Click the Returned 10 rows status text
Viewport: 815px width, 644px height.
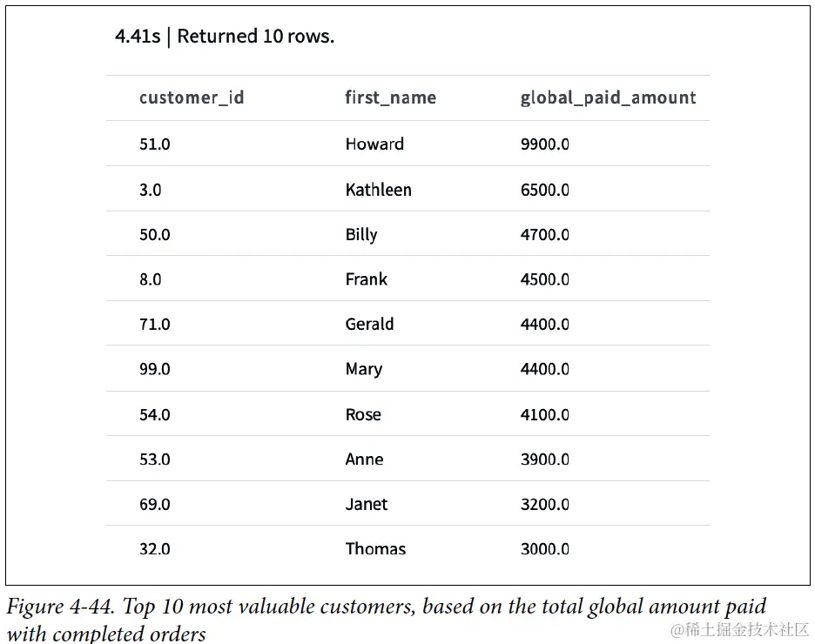pyautogui.click(x=256, y=37)
